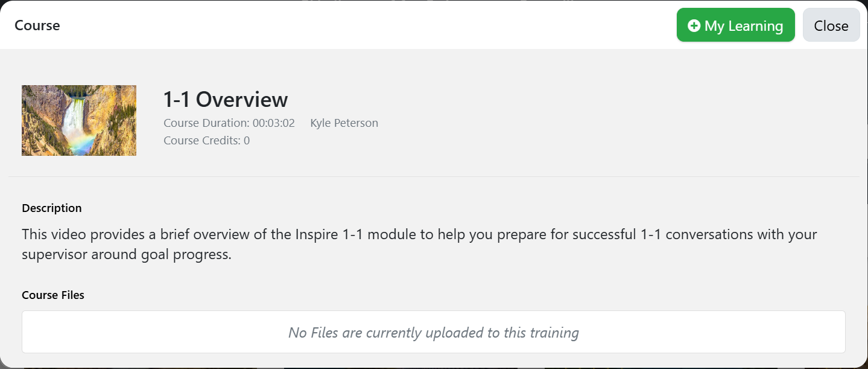Click the 'Course Credits: 0' text
This screenshot has height=369, width=868.
coord(207,141)
